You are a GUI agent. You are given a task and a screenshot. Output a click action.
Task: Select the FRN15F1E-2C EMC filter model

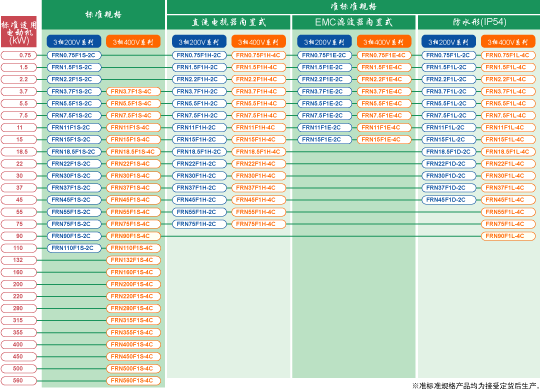[x=324, y=139]
